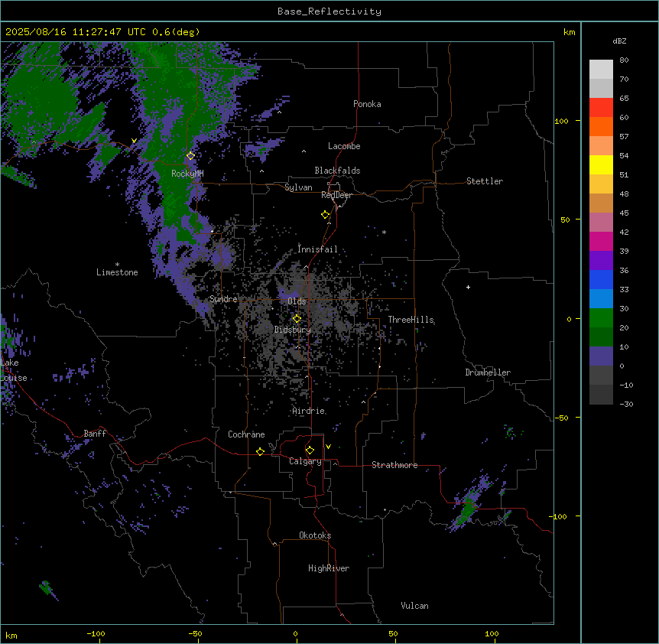The image size is (659, 644).
Task: Click the Banff label
Action: [x=95, y=434]
